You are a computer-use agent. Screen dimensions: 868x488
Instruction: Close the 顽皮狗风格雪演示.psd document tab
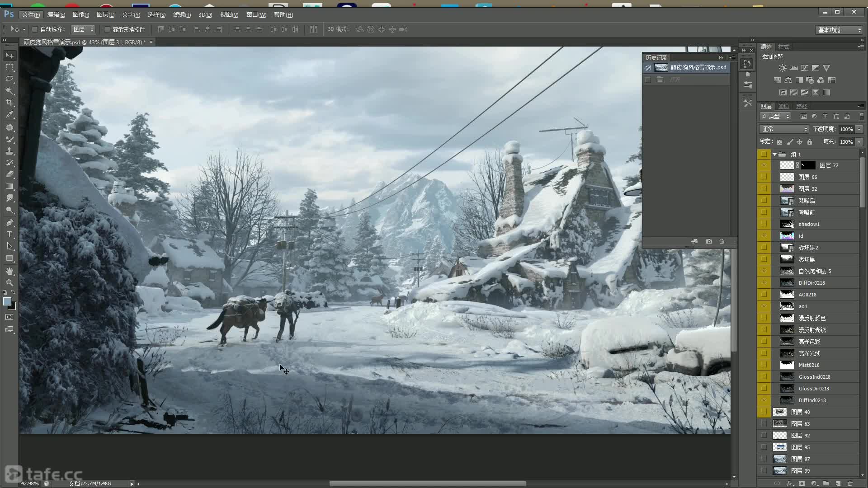151,42
